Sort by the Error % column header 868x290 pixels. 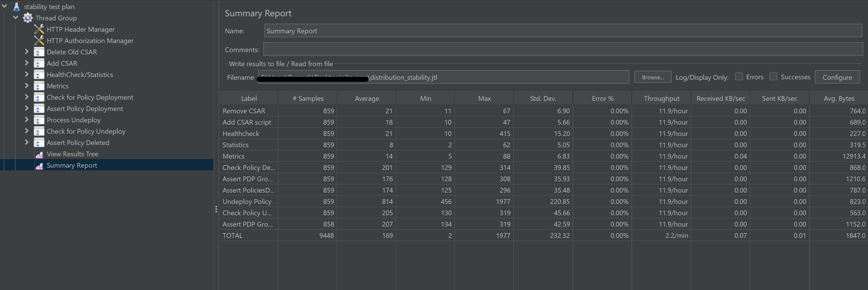pyautogui.click(x=602, y=98)
